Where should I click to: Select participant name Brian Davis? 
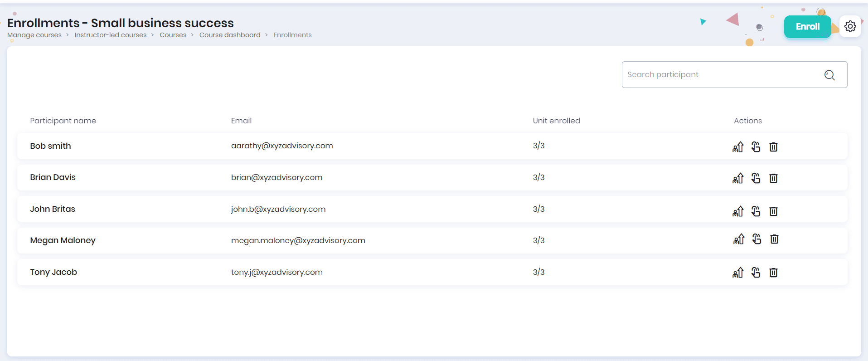point(53,177)
